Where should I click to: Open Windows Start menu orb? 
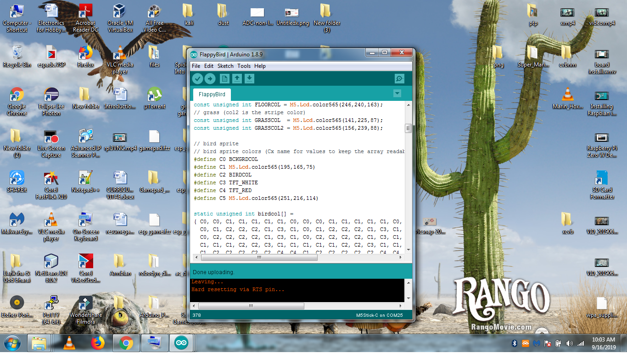(12, 342)
